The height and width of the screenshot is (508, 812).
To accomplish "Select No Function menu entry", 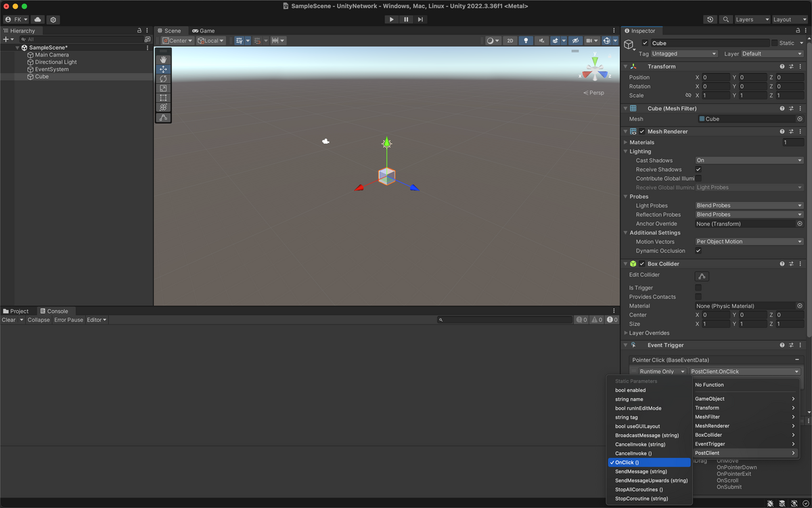I will tap(745, 385).
